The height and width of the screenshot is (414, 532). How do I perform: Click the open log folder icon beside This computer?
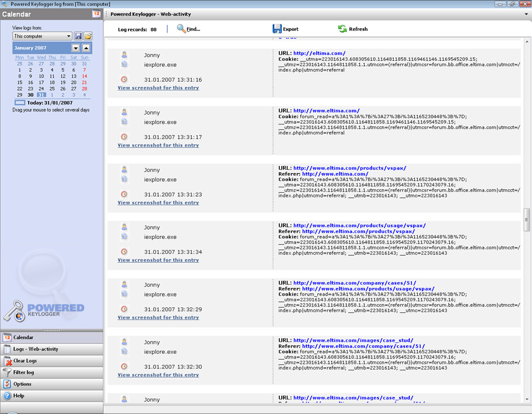pyautogui.click(x=88, y=36)
